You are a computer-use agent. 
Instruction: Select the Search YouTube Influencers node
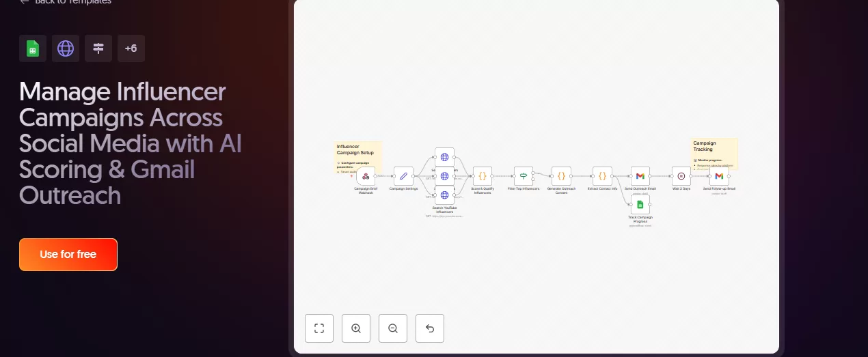pos(444,195)
